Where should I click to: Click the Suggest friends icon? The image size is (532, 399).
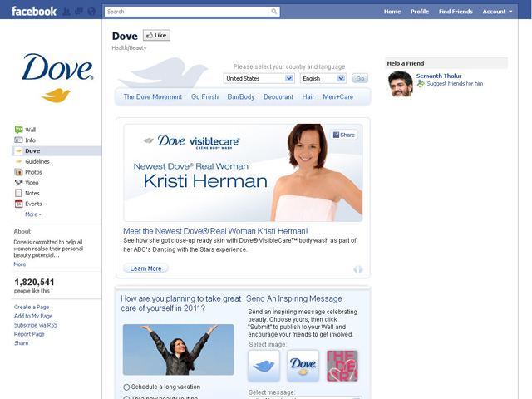[421, 84]
